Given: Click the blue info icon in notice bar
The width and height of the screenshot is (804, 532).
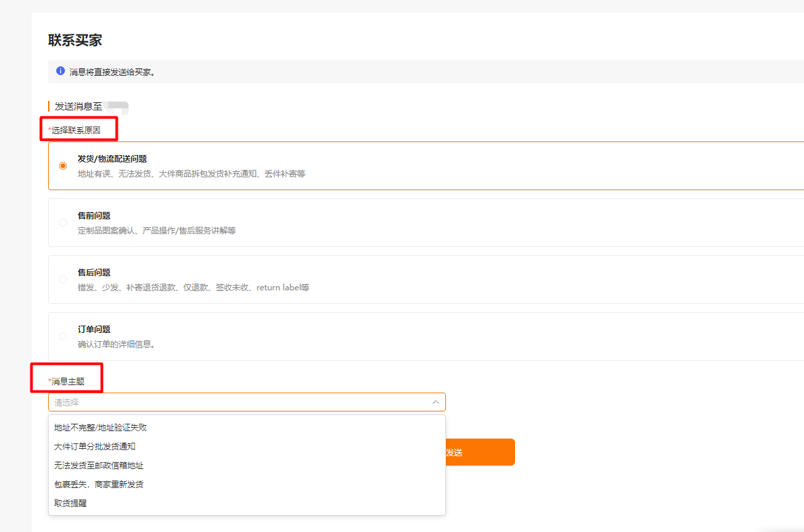Looking at the screenshot, I should point(60,71).
